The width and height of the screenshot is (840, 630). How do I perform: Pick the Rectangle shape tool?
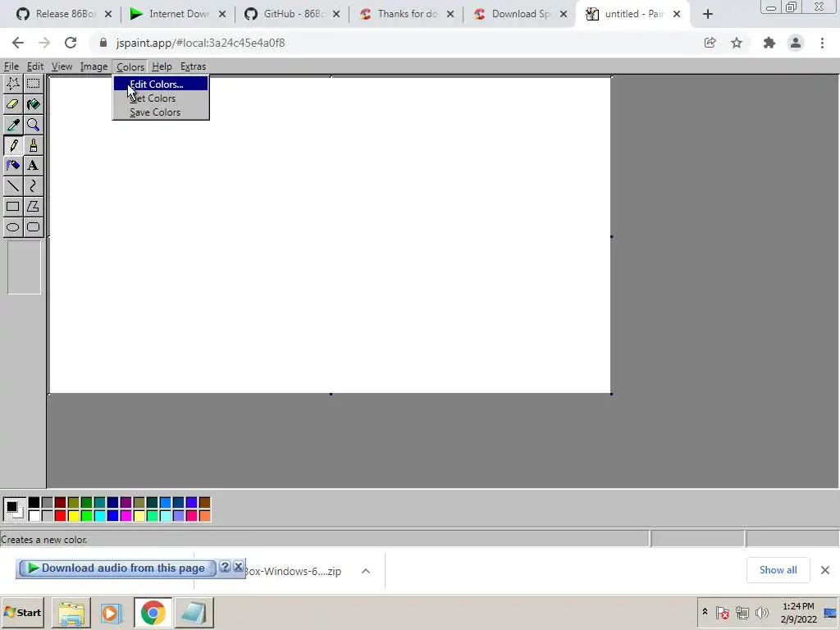(x=13, y=206)
